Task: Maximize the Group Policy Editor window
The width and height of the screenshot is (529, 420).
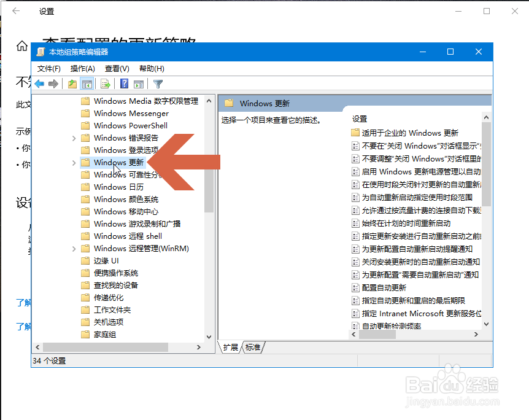Action: coord(450,52)
